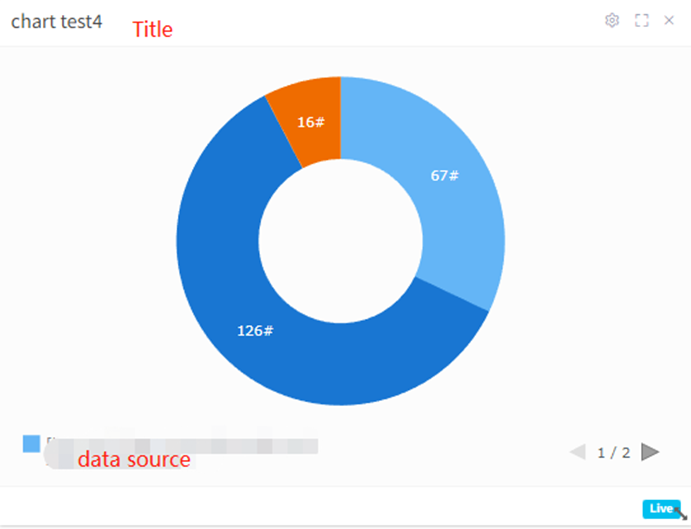Click the chart test4 title text

57,21
